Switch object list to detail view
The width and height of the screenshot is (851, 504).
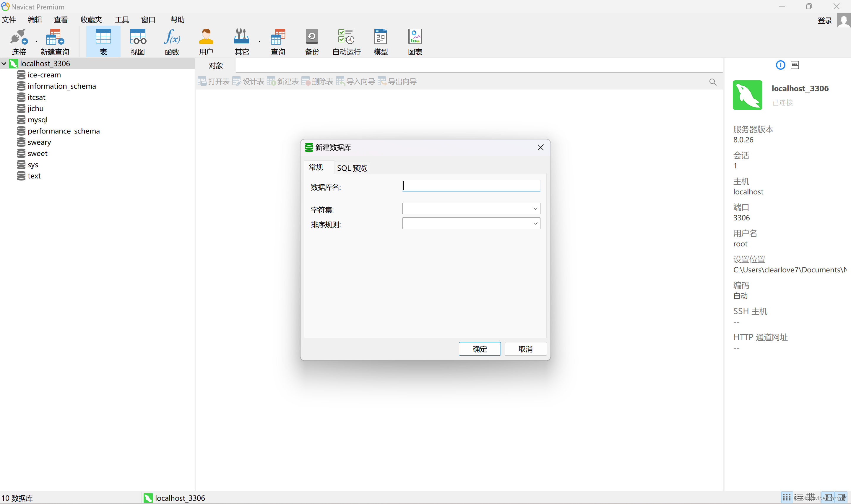click(798, 497)
